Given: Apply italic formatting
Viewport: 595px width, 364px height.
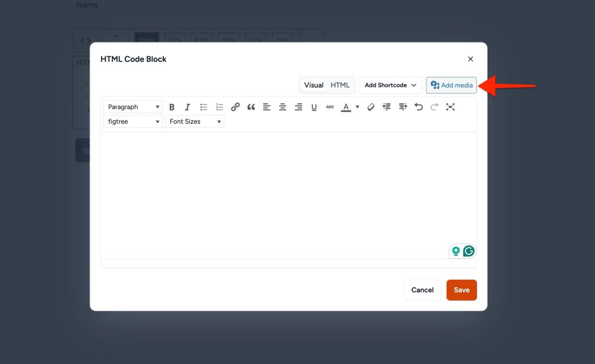Looking at the screenshot, I should click(188, 107).
